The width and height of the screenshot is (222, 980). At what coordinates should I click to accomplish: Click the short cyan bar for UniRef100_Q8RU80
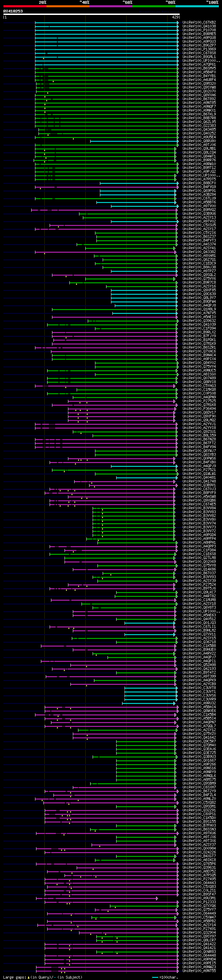[134, 141]
